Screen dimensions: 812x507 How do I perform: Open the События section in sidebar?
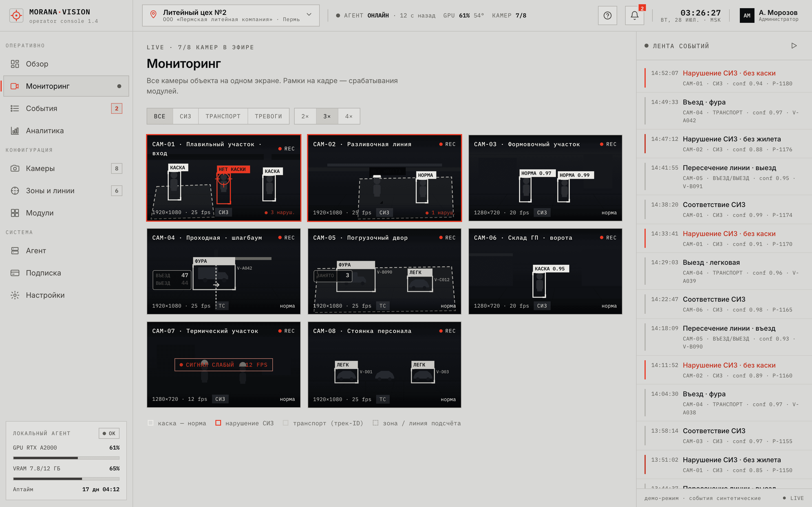point(66,108)
